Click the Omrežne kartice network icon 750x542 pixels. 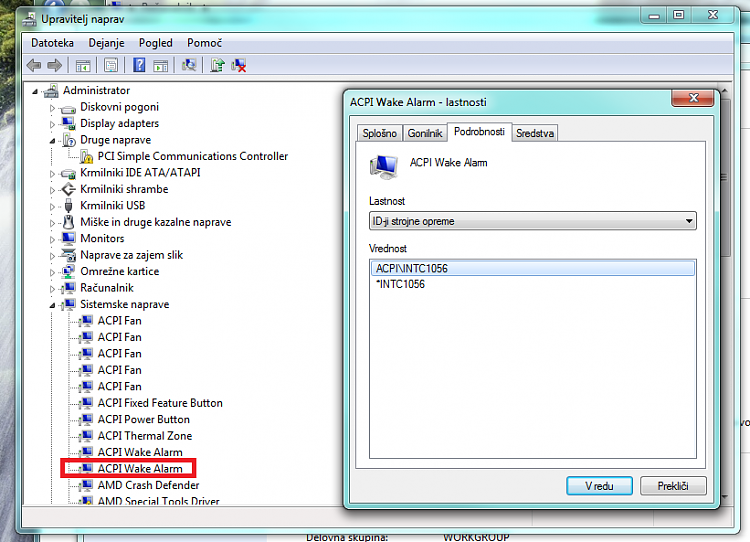pyautogui.click(x=68, y=271)
